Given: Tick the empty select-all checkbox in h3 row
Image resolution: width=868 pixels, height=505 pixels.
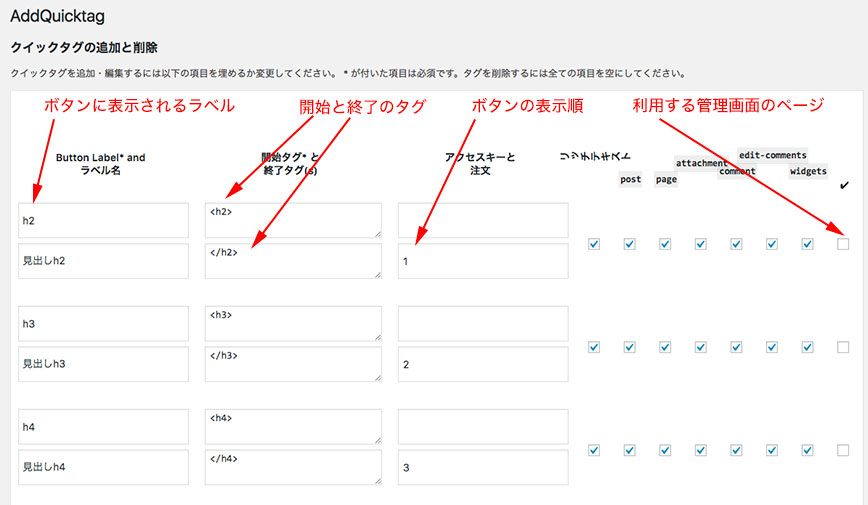Looking at the screenshot, I should pos(843,347).
